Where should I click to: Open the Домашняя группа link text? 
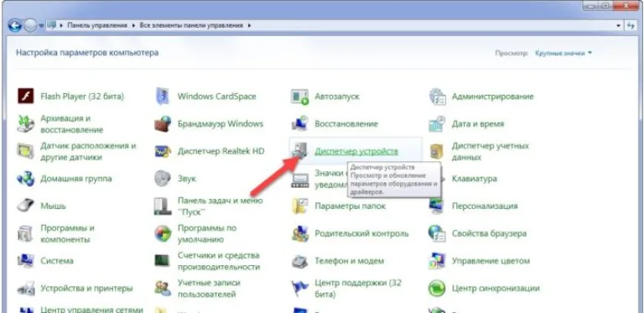click(x=76, y=179)
